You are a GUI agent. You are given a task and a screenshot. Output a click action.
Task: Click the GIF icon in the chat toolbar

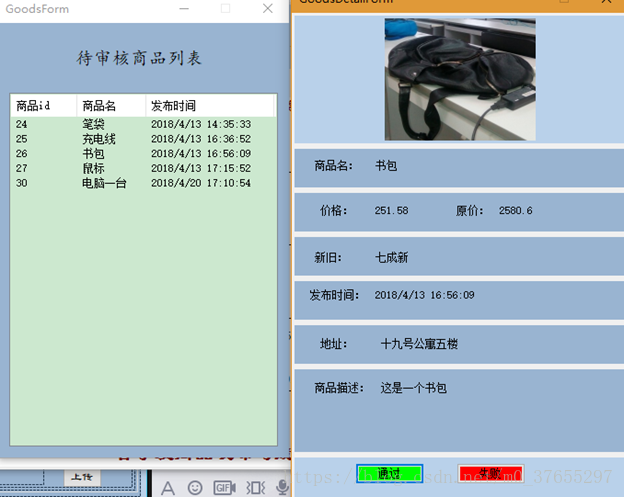pos(224,487)
